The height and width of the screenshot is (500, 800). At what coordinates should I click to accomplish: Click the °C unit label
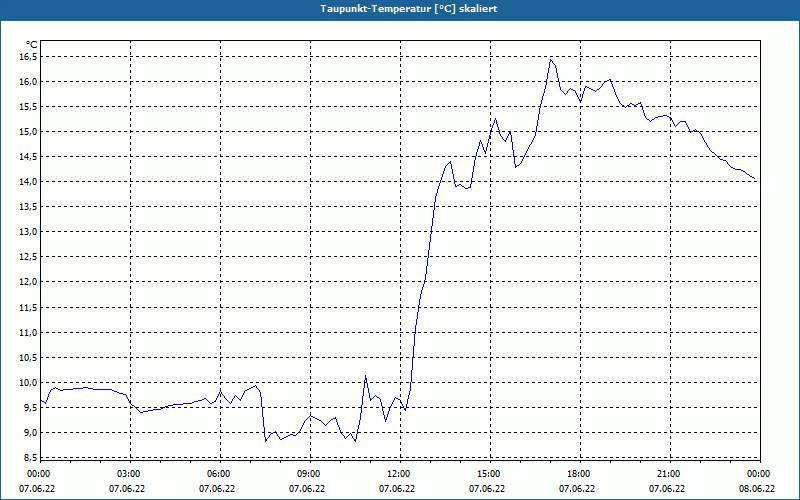coord(32,44)
